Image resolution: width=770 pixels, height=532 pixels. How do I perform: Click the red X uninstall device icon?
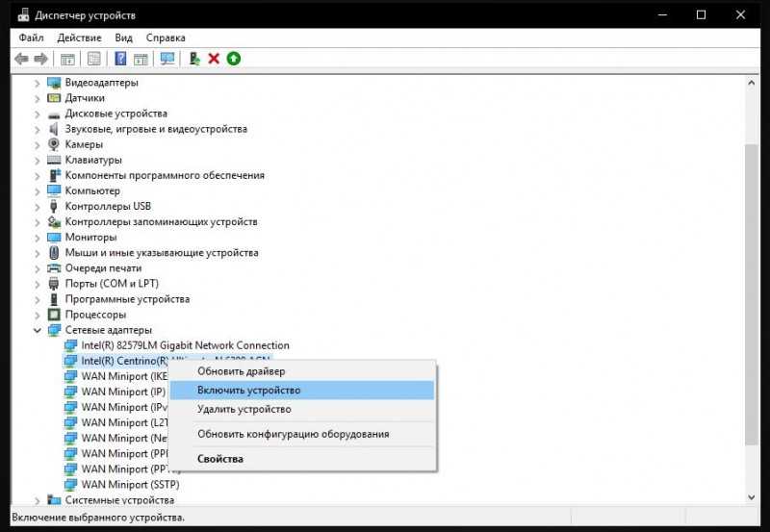tap(214, 59)
